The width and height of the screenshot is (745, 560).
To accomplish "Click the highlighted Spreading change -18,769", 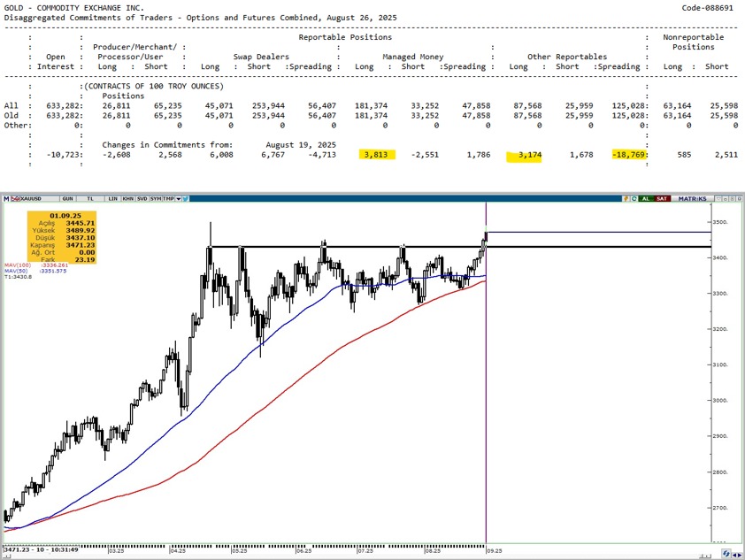I will point(628,155).
